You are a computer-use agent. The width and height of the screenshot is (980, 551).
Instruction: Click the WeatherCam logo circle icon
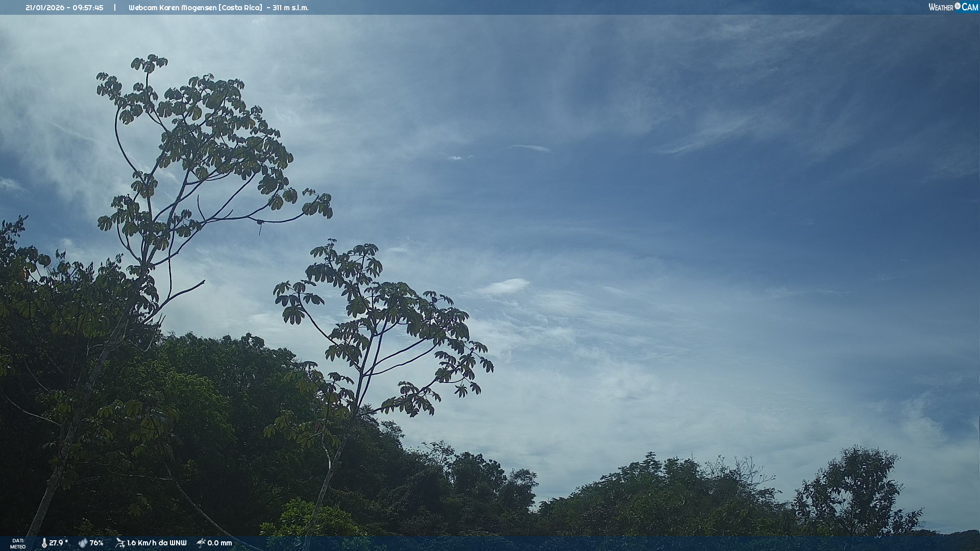pos(958,6)
